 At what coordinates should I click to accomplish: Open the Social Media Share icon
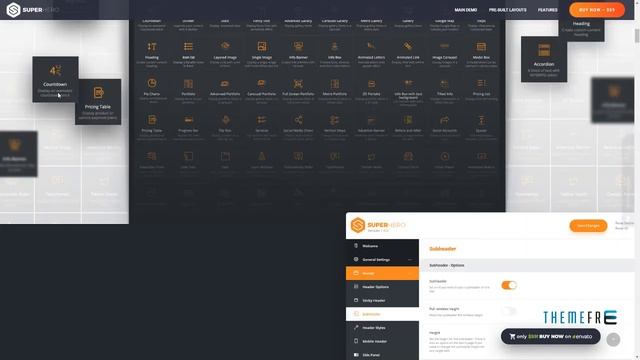298,120
